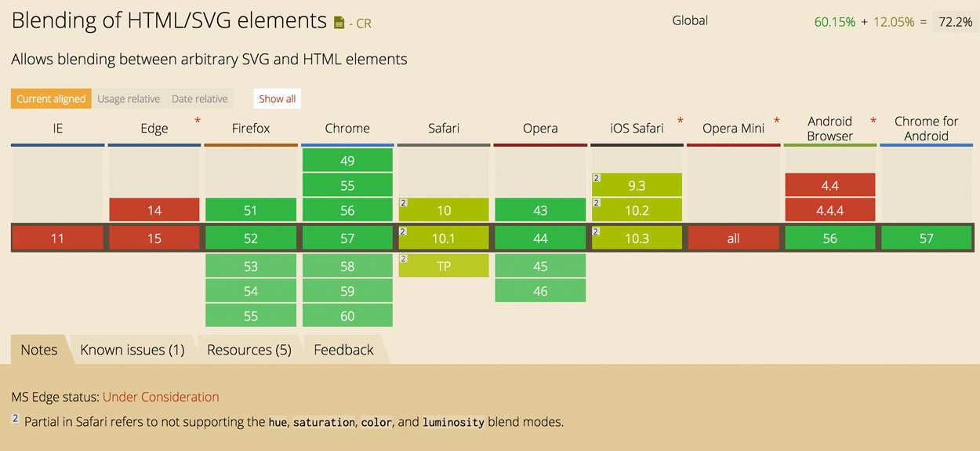Select Edge version 15 cell

coord(154,238)
